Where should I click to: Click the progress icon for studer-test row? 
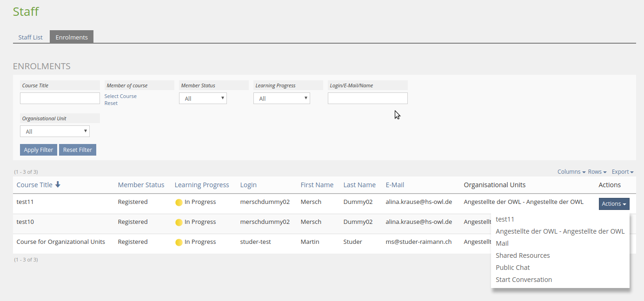(179, 242)
